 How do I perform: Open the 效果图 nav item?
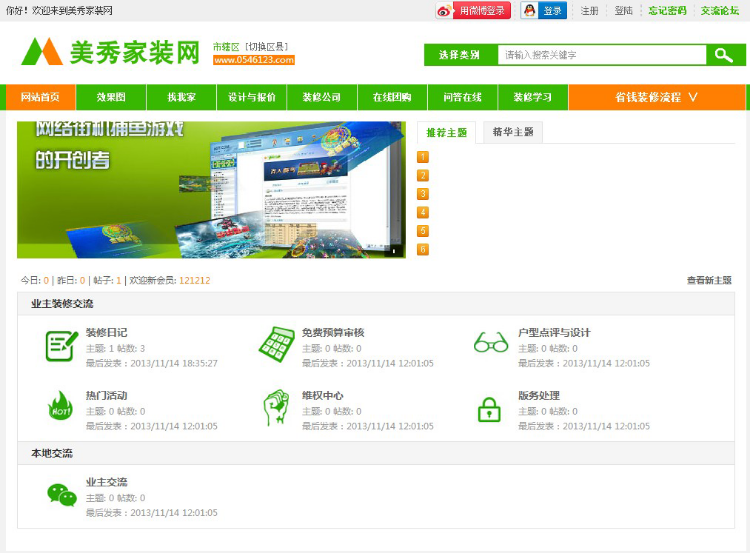pos(111,97)
